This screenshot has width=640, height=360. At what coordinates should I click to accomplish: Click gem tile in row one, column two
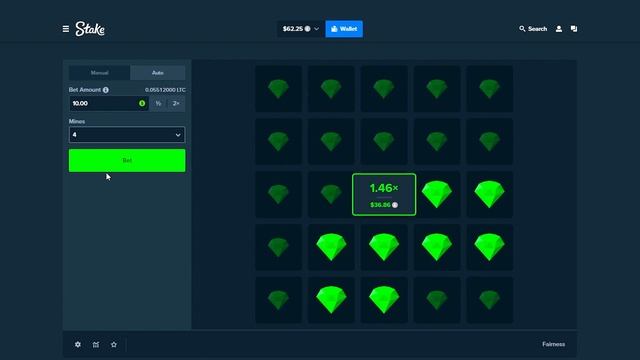tap(331, 89)
